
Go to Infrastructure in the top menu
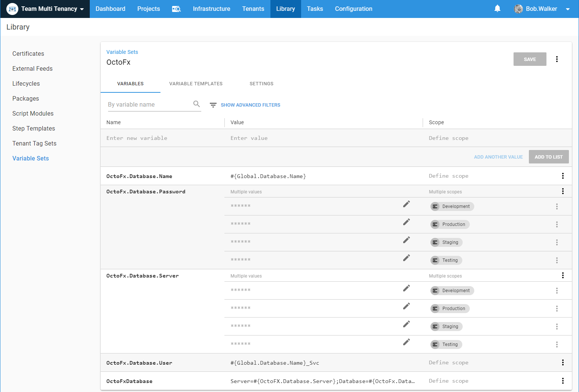tap(211, 9)
